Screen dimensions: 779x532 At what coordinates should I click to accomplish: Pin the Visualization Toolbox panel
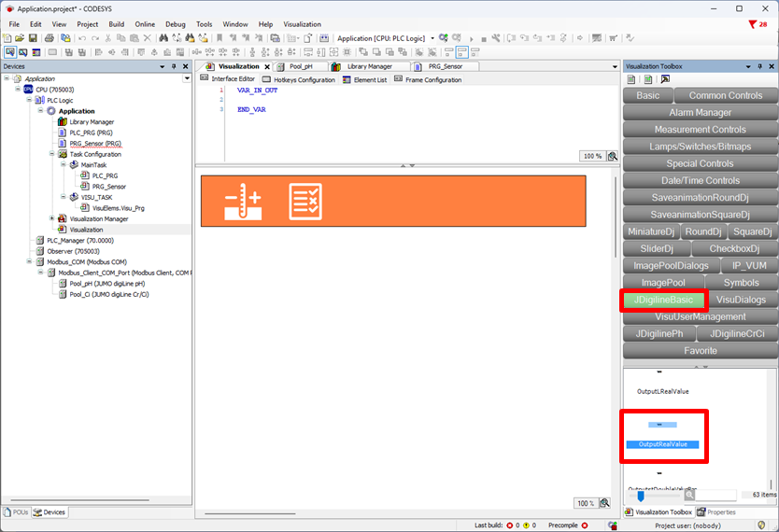click(x=759, y=66)
